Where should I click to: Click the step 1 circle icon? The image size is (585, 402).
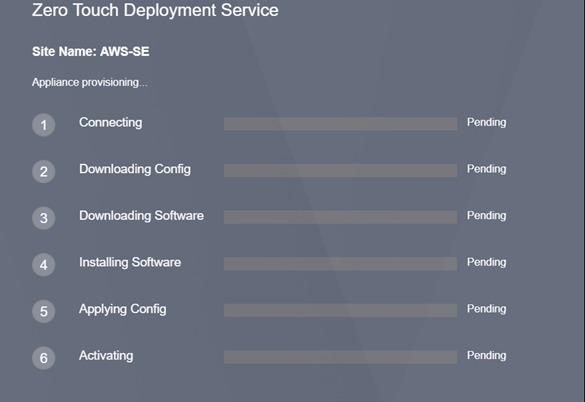point(44,125)
